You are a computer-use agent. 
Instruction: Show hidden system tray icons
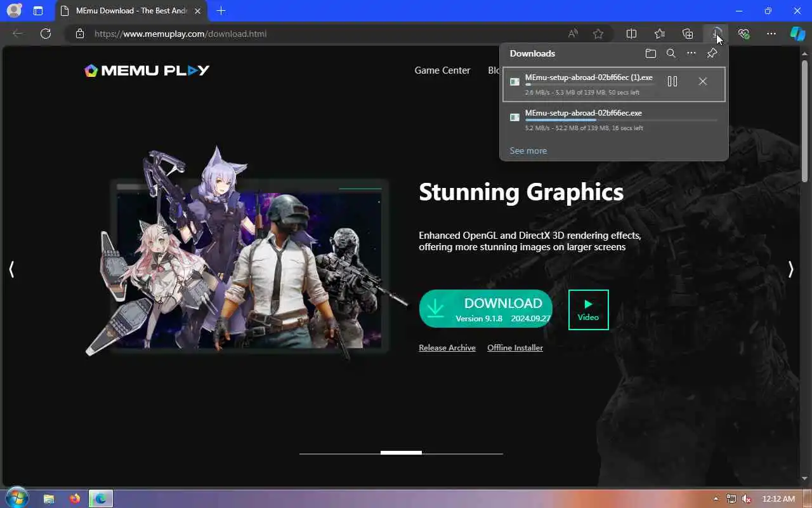point(716,499)
